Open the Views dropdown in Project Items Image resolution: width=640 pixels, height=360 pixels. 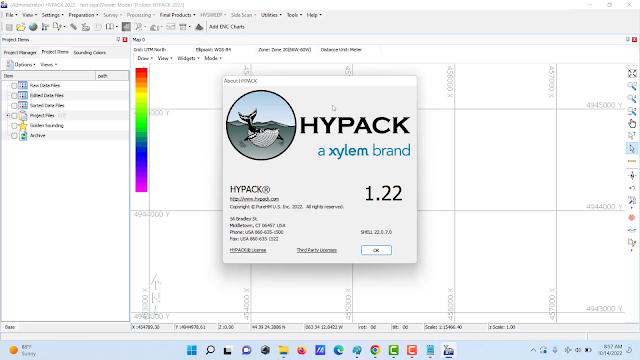[x=48, y=64]
